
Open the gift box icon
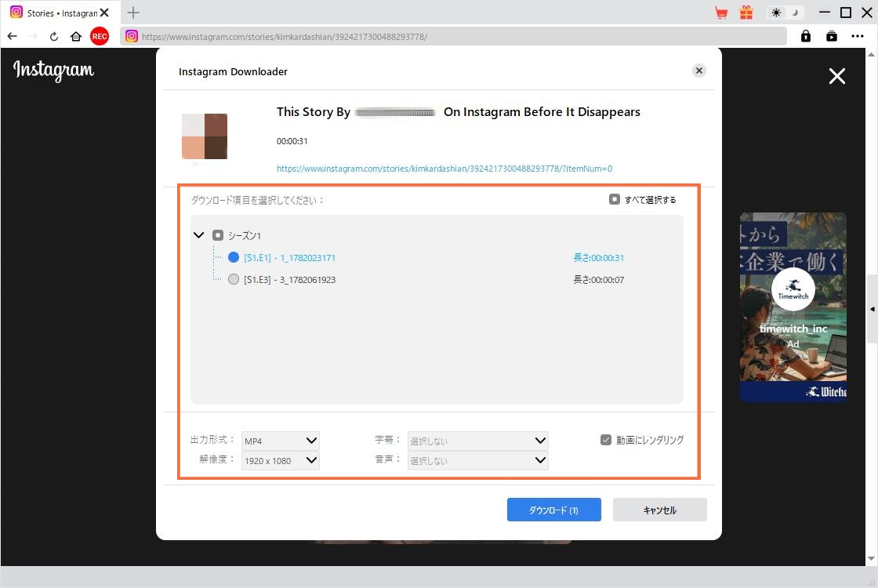coord(746,13)
